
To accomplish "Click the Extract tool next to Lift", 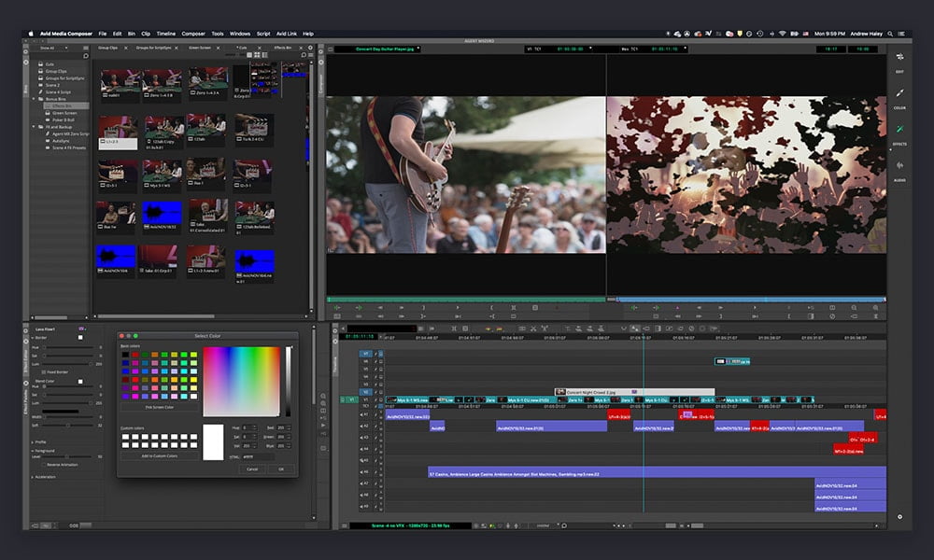I will point(498,329).
